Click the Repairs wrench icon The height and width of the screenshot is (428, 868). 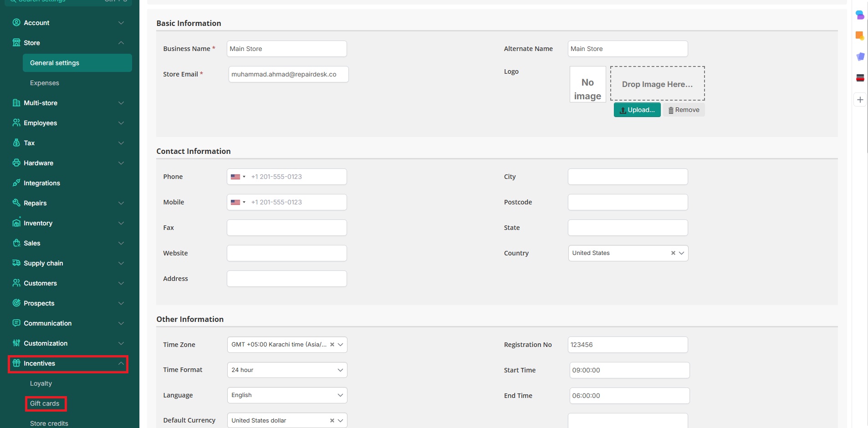point(16,203)
